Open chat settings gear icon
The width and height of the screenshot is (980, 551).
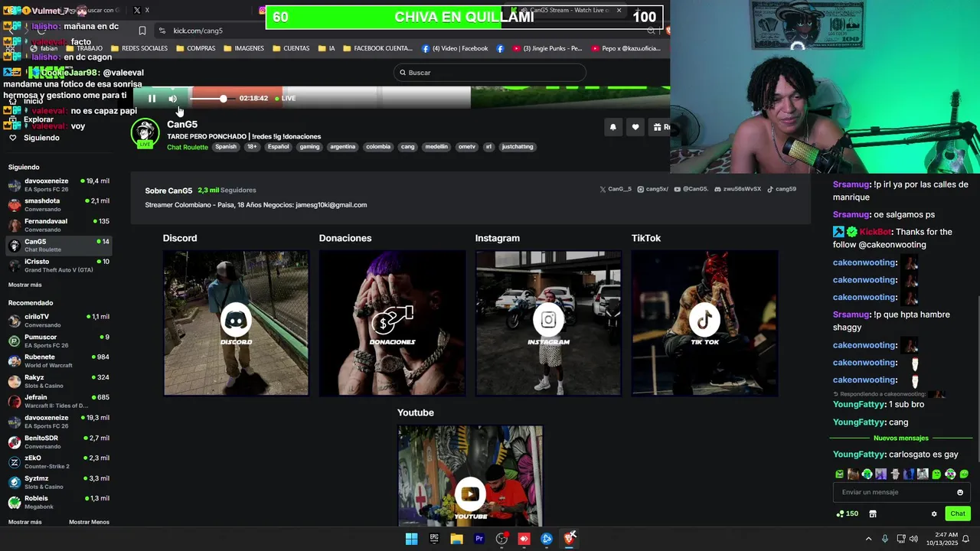[934, 514]
